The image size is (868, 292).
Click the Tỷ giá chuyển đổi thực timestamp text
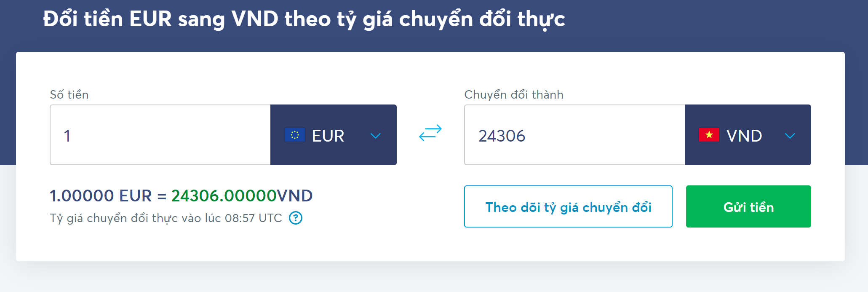[164, 218]
